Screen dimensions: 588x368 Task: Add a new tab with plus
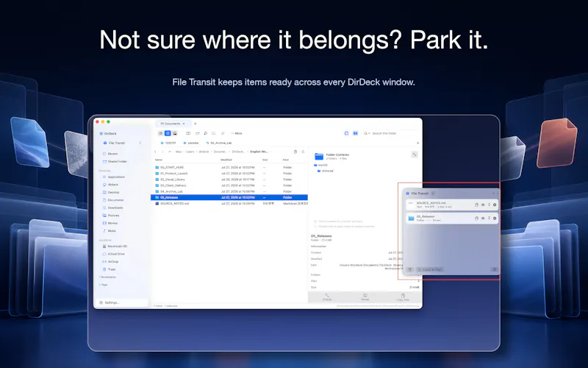point(195,124)
